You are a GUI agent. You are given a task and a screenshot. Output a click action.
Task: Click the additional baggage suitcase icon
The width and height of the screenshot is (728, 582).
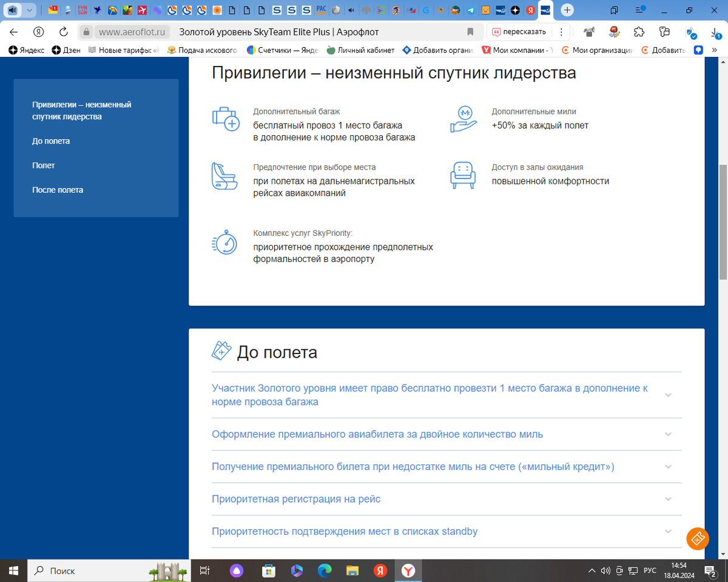(225, 118)
